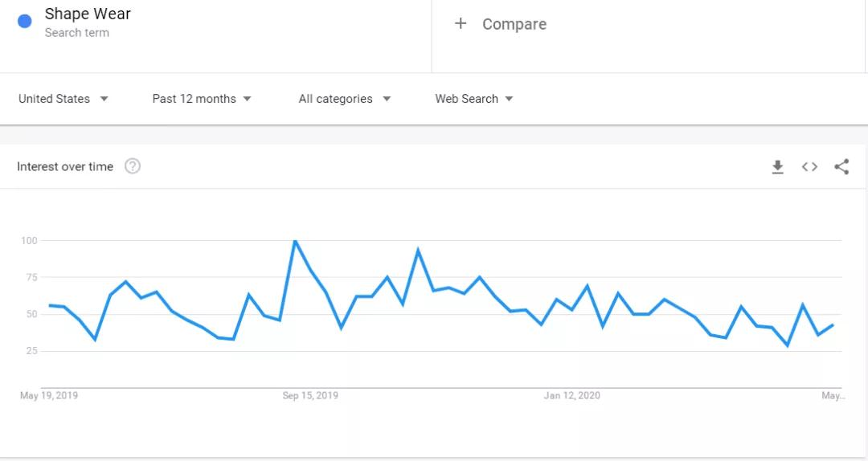868x461 pixels.
Task: Click the Search term subtitle text
Action: click(x=77, y=33)
